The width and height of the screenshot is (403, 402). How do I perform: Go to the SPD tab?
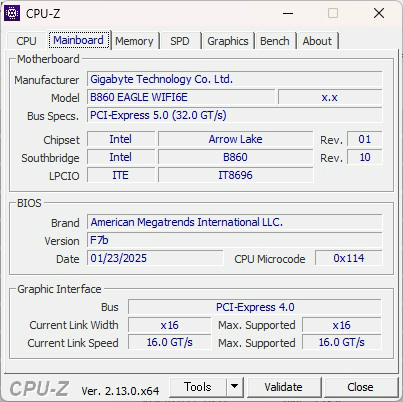tap(180, 41)
